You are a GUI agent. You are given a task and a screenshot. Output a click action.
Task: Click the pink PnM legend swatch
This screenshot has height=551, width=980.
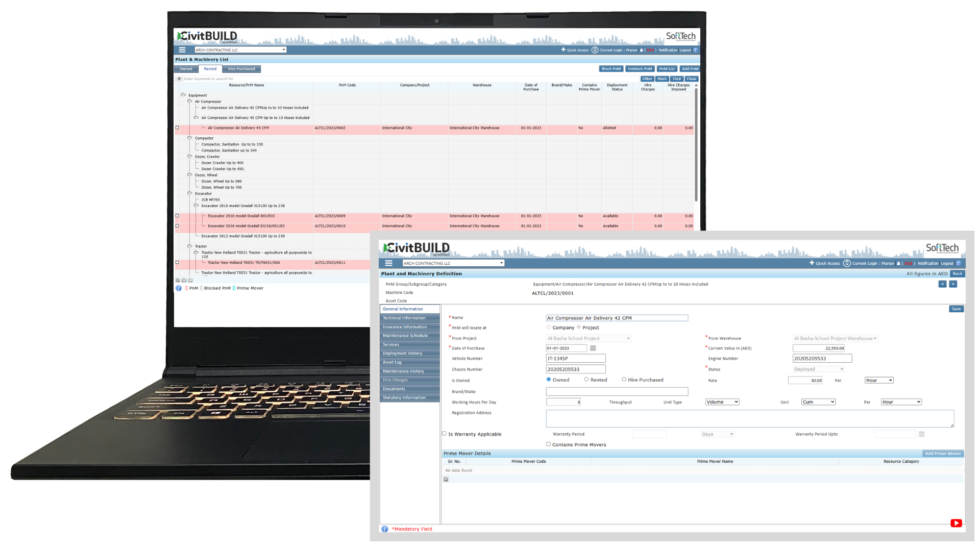click(187, 288)
